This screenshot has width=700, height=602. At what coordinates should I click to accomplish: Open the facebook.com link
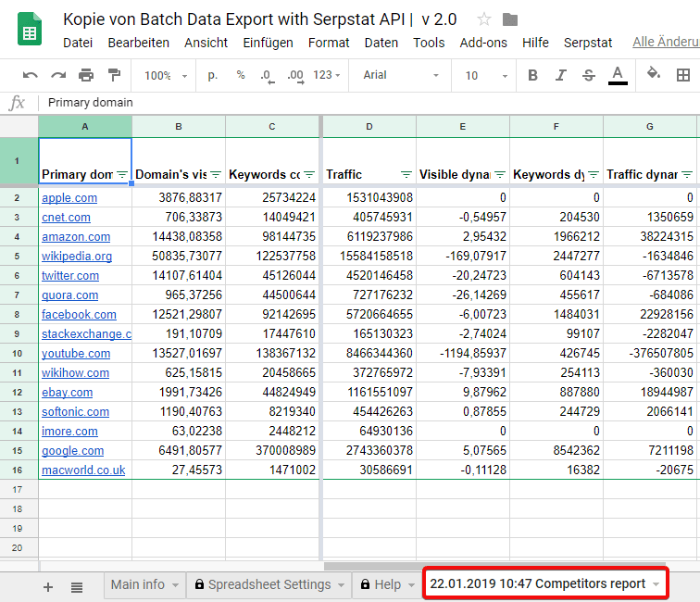click(x=79, y=315)
